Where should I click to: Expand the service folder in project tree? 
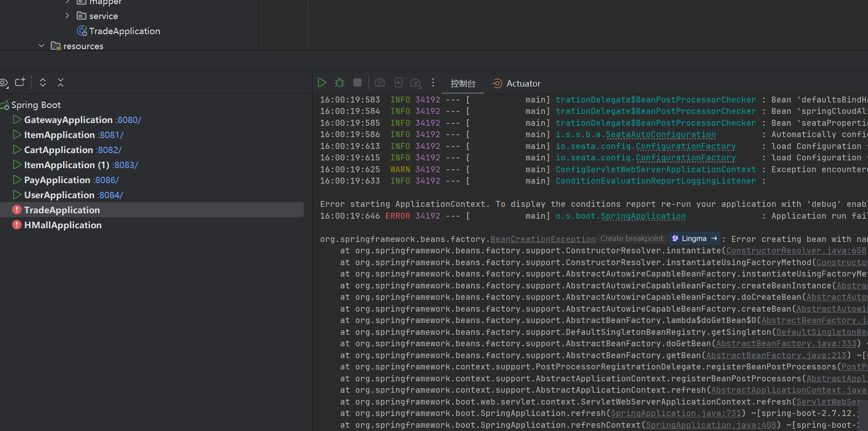coord(67,16)
